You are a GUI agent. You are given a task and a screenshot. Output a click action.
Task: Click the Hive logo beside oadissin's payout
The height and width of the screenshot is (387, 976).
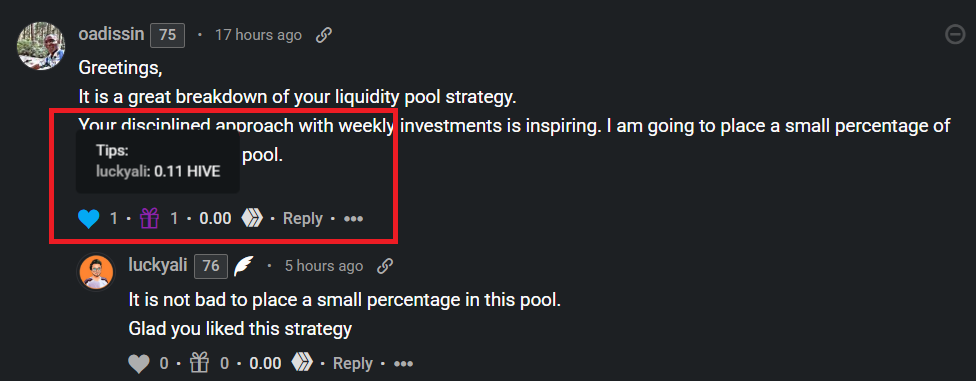[252, 218]
